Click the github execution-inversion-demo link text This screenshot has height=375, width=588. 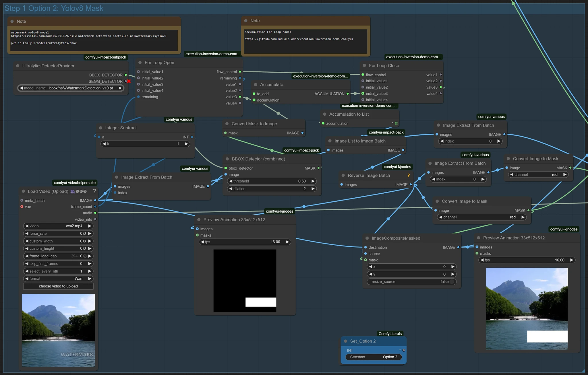299,39
